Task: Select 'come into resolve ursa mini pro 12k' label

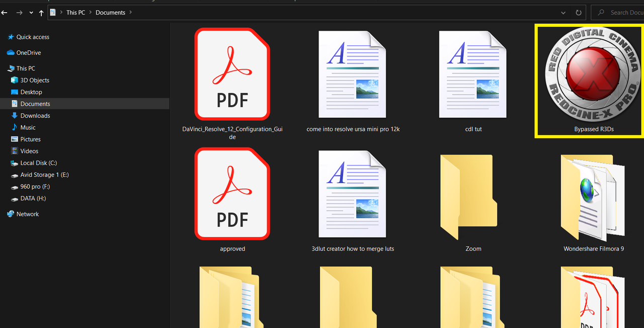Action: tap(353, 129)
